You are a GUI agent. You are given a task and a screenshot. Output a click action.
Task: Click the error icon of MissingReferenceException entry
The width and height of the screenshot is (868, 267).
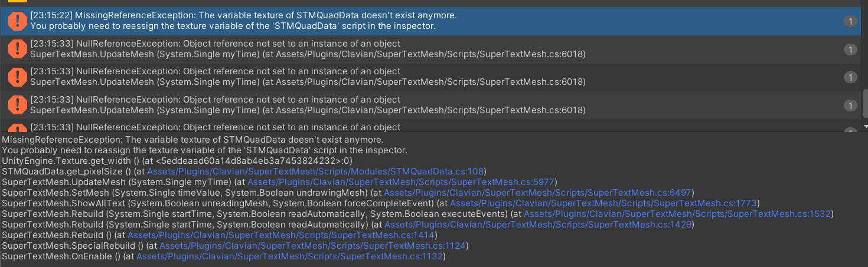click(18, 21)
